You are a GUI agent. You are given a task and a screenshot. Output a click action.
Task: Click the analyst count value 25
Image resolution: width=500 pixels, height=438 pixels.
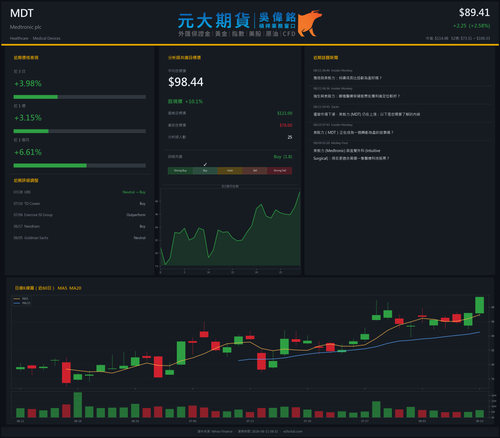[290, 137]
